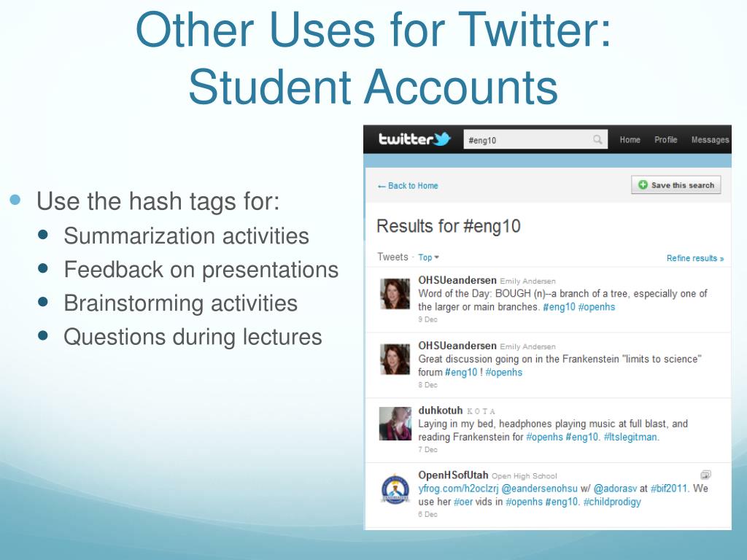The width and height of the screenshot is (747, 560).
Task: Go to Home in Twitter navbar
Action: click(630, 139)
